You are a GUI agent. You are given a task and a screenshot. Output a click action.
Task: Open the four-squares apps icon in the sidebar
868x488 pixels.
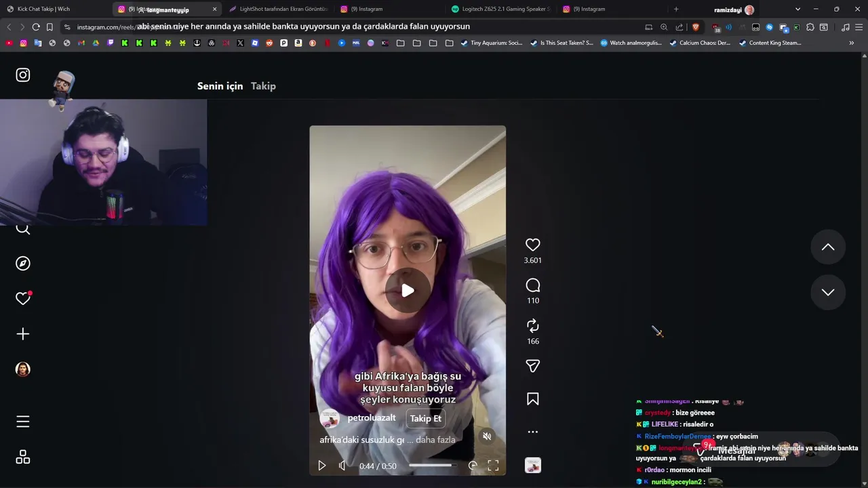23,457
